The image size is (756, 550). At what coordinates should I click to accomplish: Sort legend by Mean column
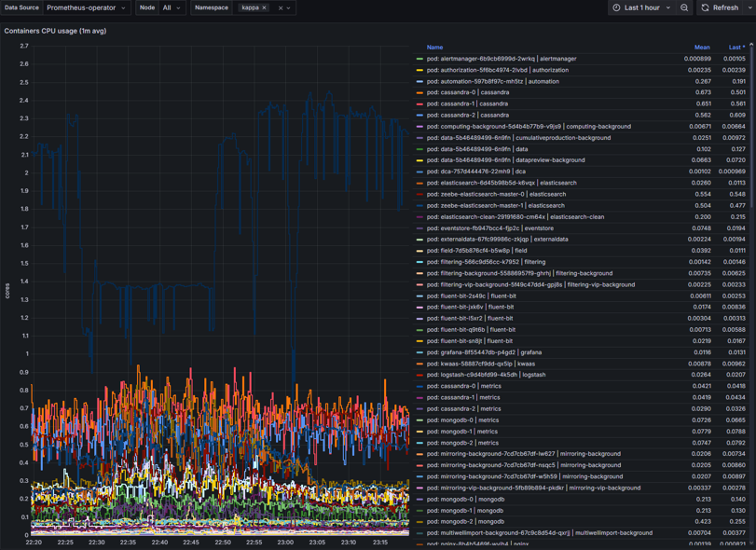tap(701, 47)
